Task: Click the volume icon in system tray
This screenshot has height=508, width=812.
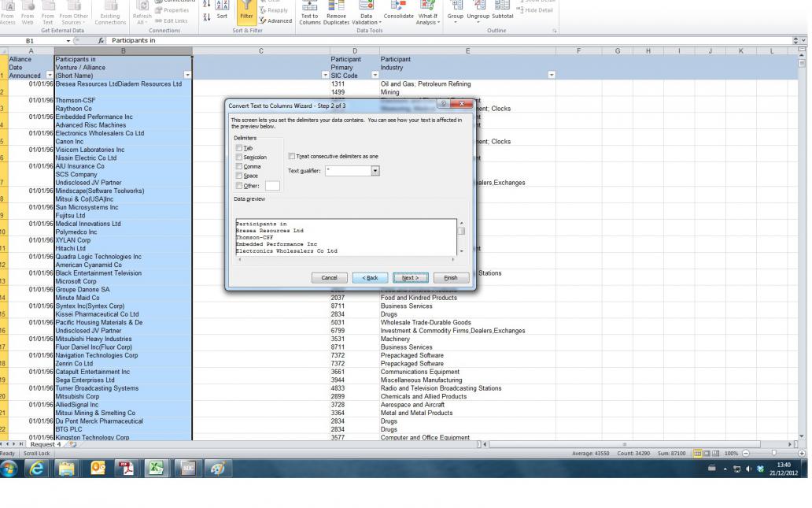Action: click(x=748, y=469)
